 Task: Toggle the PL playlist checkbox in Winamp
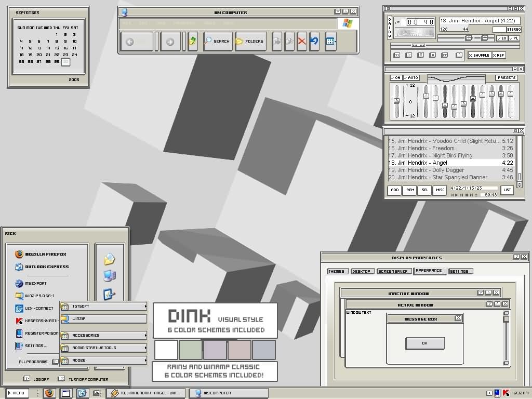tap(514, 38)
